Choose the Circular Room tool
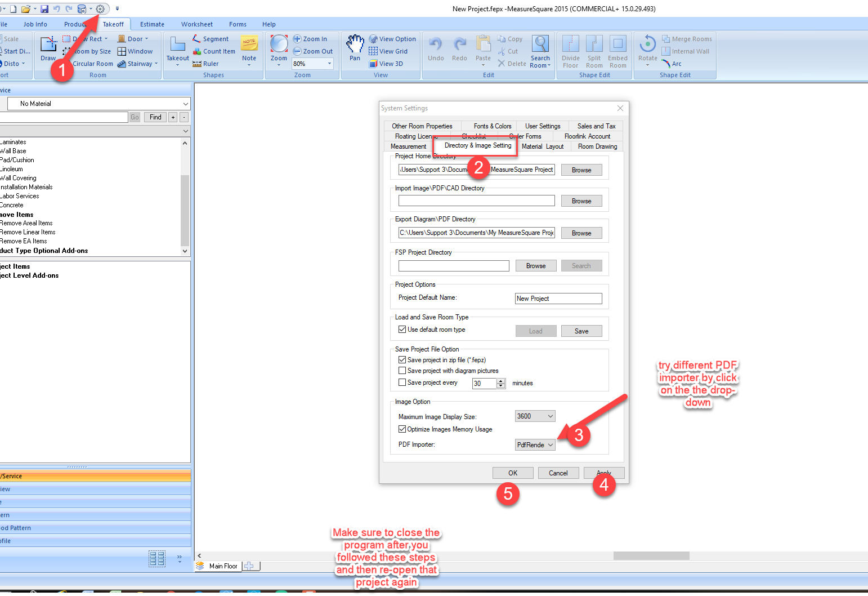Screen dimensions: 868x596 (93, 64)
